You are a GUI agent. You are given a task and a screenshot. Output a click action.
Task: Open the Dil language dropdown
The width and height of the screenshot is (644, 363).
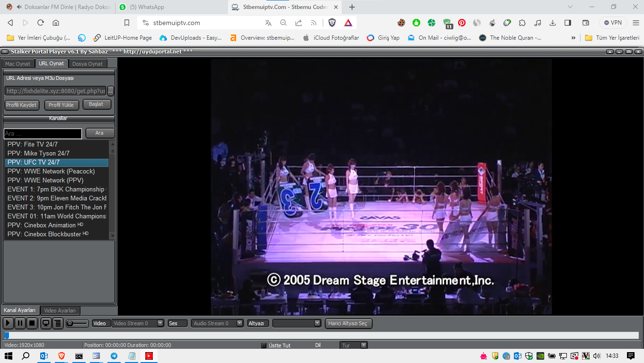pos(353,346)
